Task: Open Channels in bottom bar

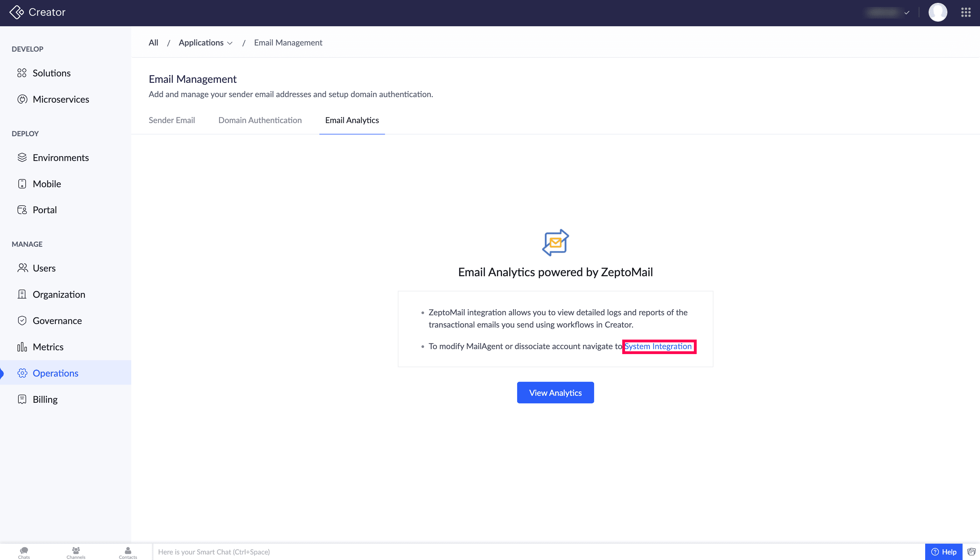Action: coord(76,552)
